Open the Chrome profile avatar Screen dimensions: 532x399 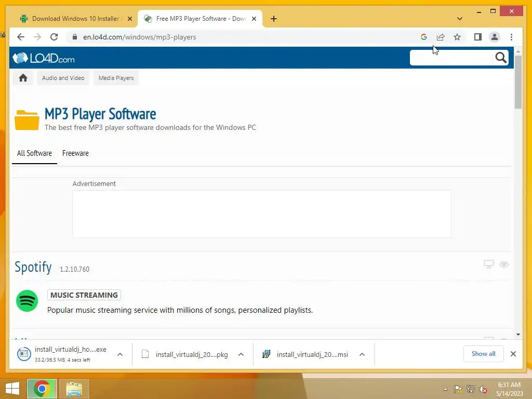(495, 37)
